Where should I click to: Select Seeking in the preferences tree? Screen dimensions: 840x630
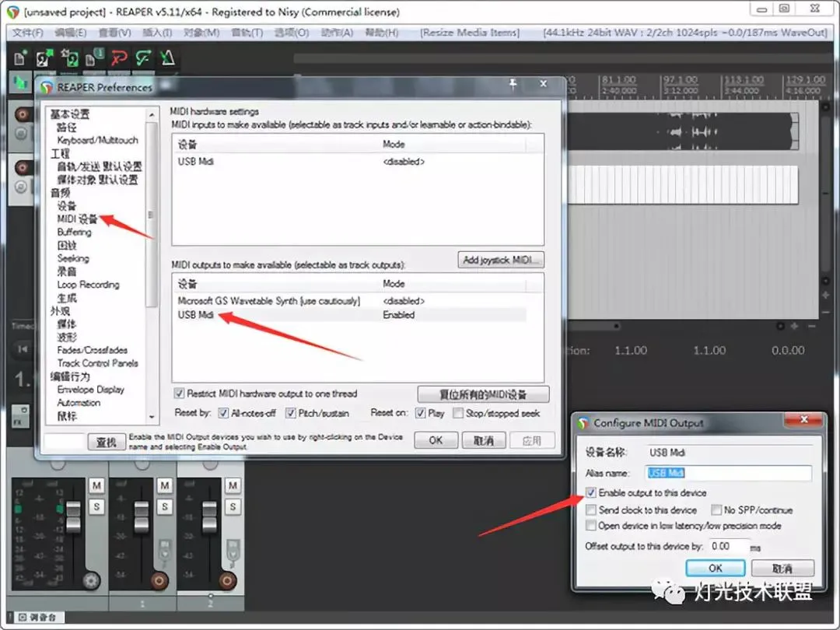pos(73,258)
